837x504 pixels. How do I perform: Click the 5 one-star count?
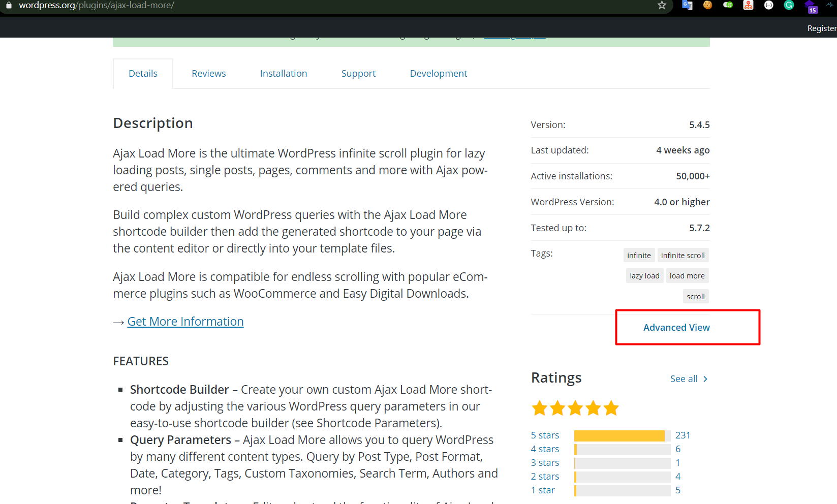tap(678, 490)
